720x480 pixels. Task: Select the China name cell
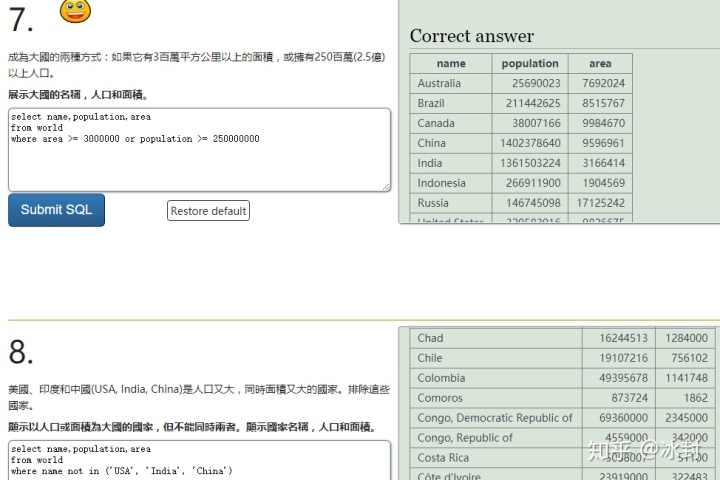(x=451, y=143)
